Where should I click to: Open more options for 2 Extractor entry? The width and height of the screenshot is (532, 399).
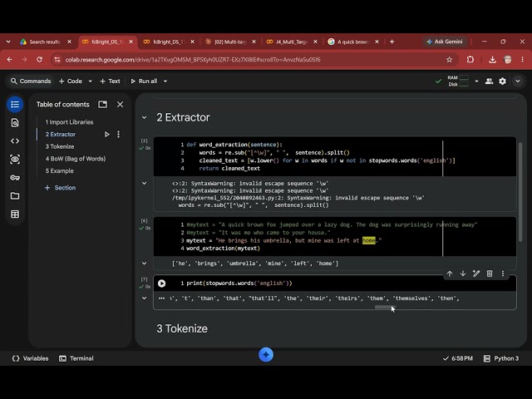(118, 135)
